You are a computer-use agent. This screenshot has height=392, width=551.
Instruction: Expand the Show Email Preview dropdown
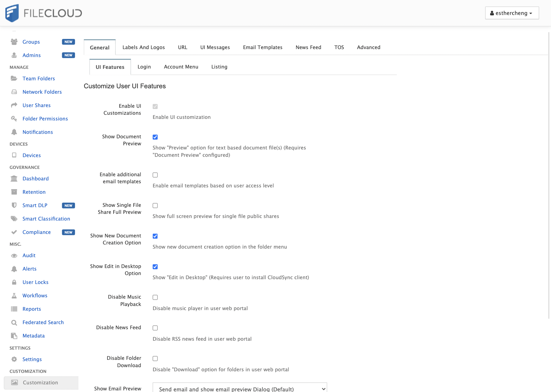pos(240,388)
